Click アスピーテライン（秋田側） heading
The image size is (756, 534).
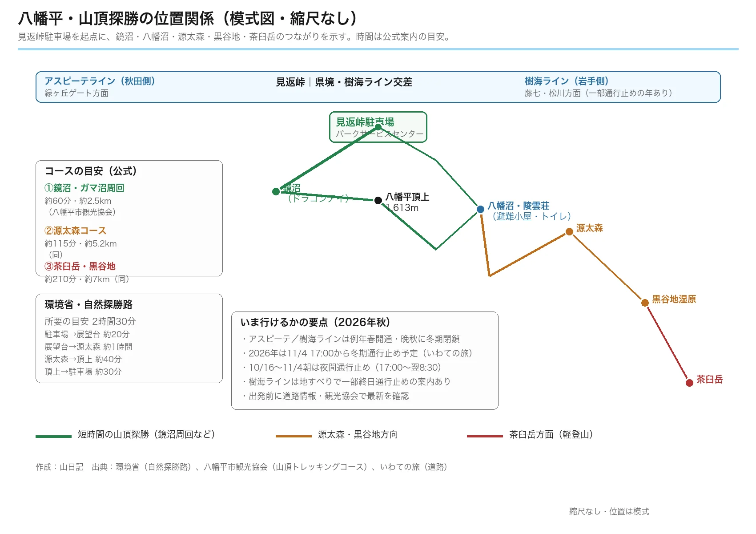pyautogui.click(x=100, y=81)
